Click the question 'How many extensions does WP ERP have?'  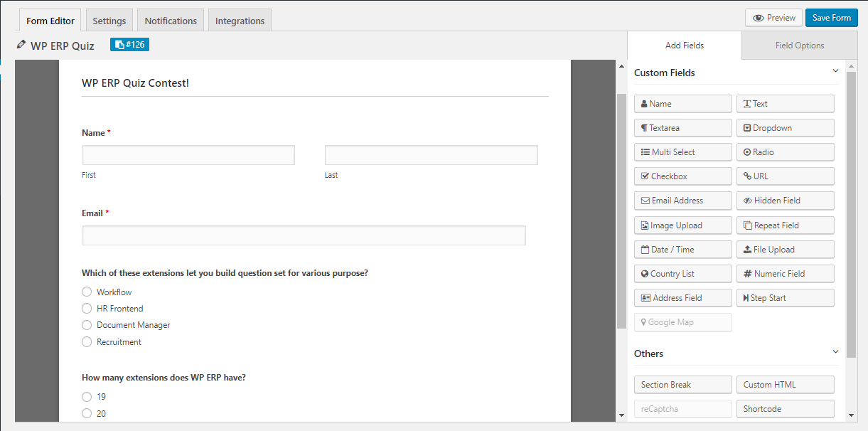pos(164,378)
